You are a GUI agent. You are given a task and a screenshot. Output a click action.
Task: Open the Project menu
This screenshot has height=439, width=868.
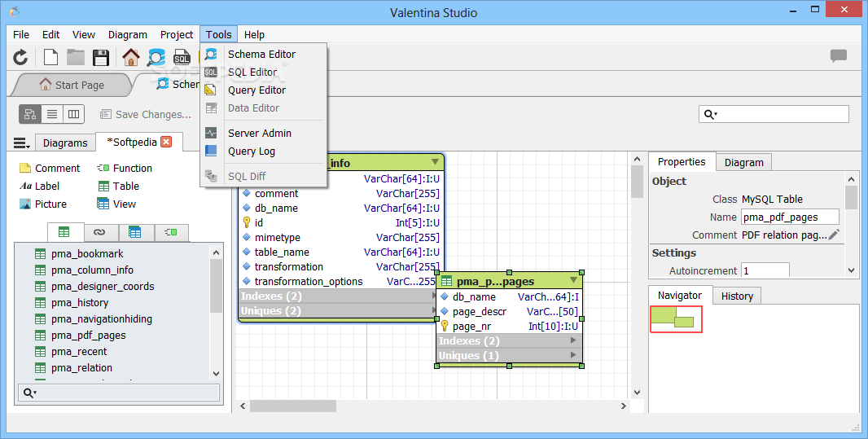(x=177, y=34)
